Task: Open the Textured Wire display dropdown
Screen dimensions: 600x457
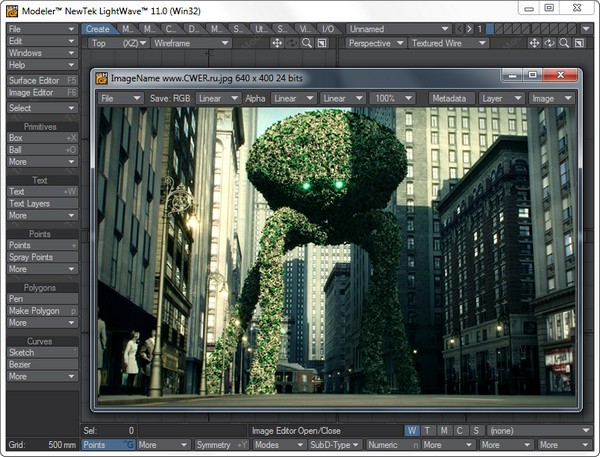Action: tap(448, 43)
